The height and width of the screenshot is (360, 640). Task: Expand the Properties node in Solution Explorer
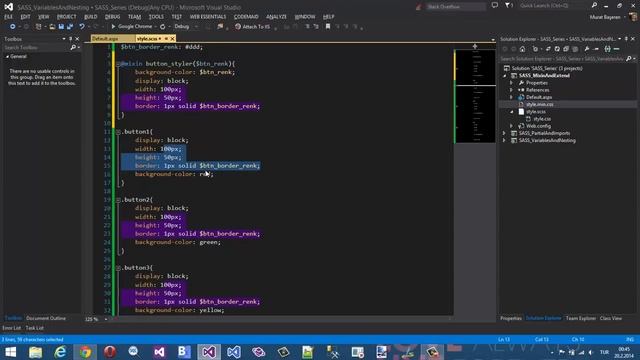tap(511, 83)
